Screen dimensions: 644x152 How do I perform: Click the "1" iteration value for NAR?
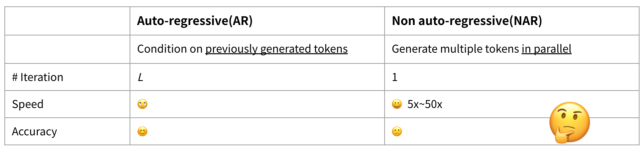point(395,77)
